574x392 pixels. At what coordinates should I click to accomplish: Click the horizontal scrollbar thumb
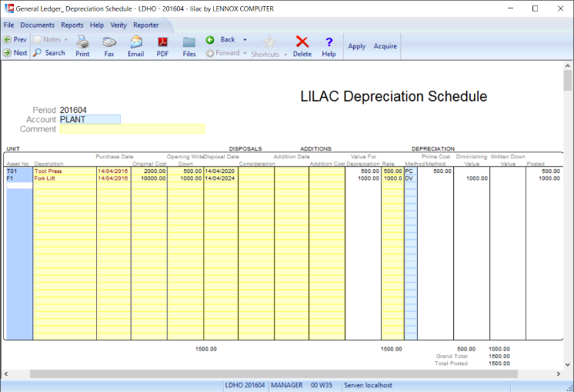click(x=274, y=374)
